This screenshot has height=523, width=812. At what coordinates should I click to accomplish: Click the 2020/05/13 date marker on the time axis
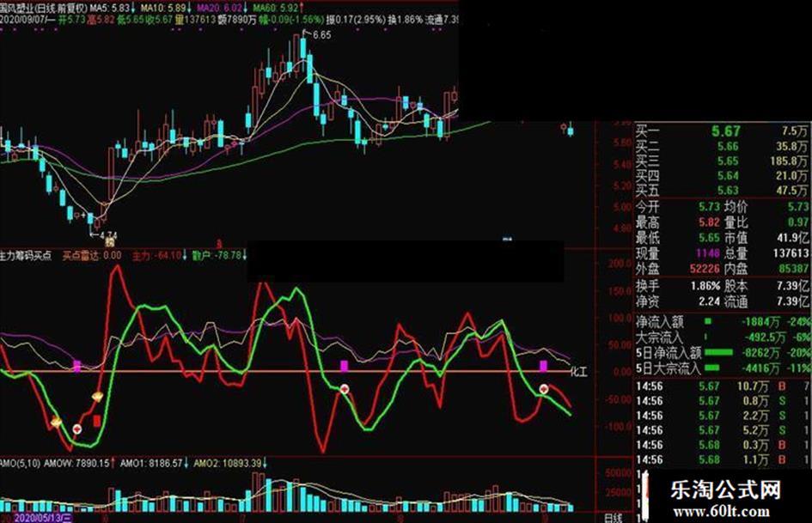(x=42, y=518)
